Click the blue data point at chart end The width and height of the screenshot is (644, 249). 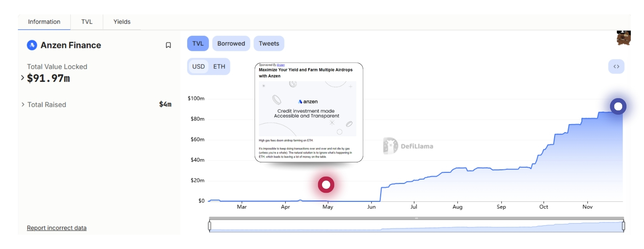click(618, 106)
